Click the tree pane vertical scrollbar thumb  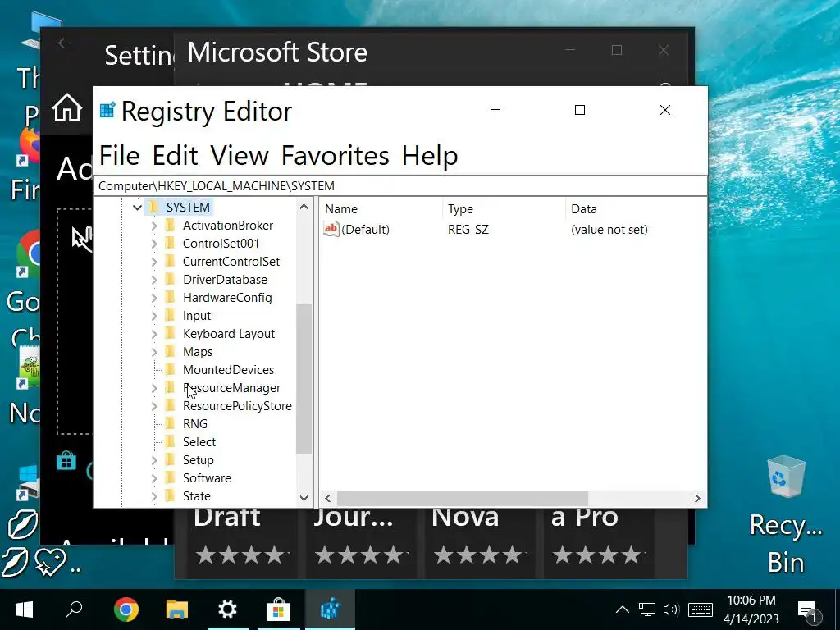pyautogui.click(x=304, y=378)
